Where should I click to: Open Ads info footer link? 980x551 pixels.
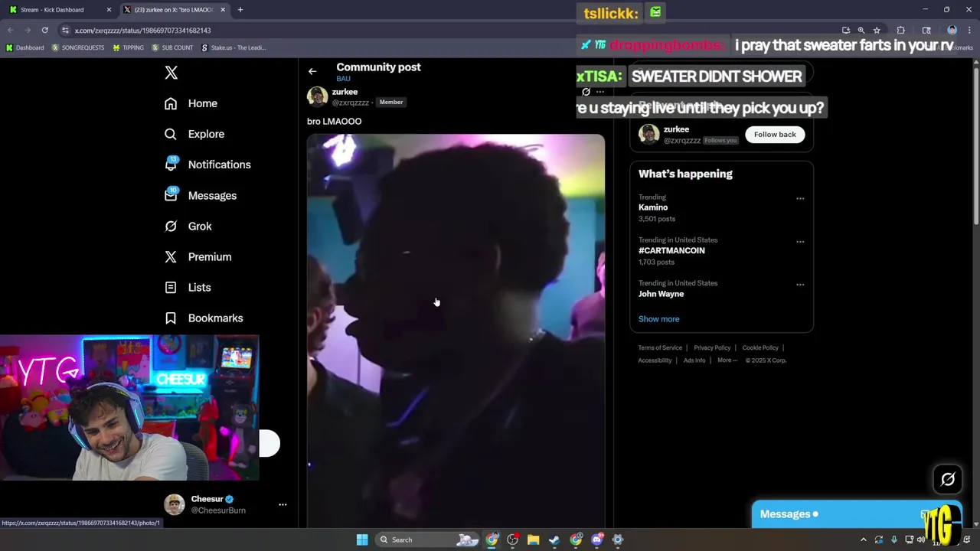point(694,360)
